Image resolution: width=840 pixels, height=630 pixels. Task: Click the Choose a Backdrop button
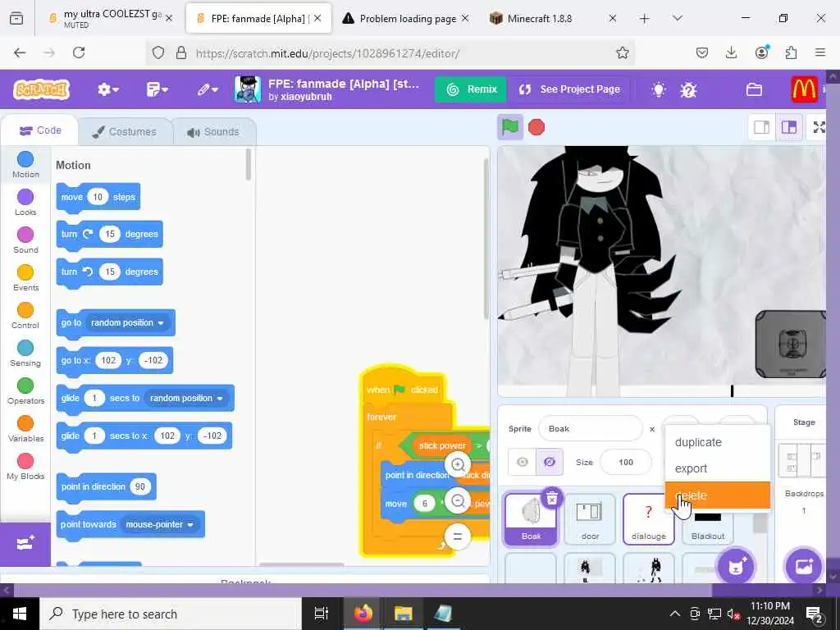click(x=804, y=566)
